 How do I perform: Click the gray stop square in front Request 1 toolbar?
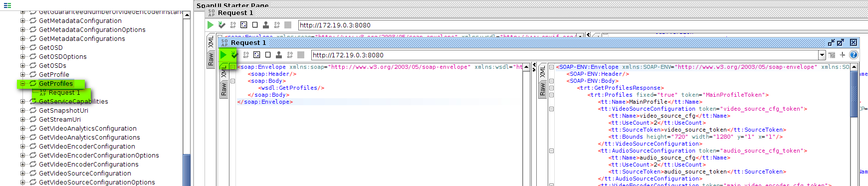301,55
